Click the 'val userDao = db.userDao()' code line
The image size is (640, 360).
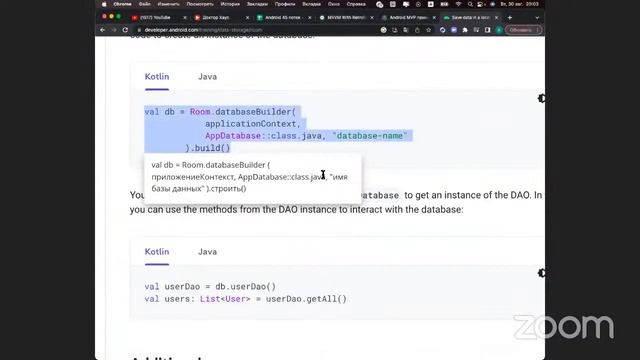point(210,287)
